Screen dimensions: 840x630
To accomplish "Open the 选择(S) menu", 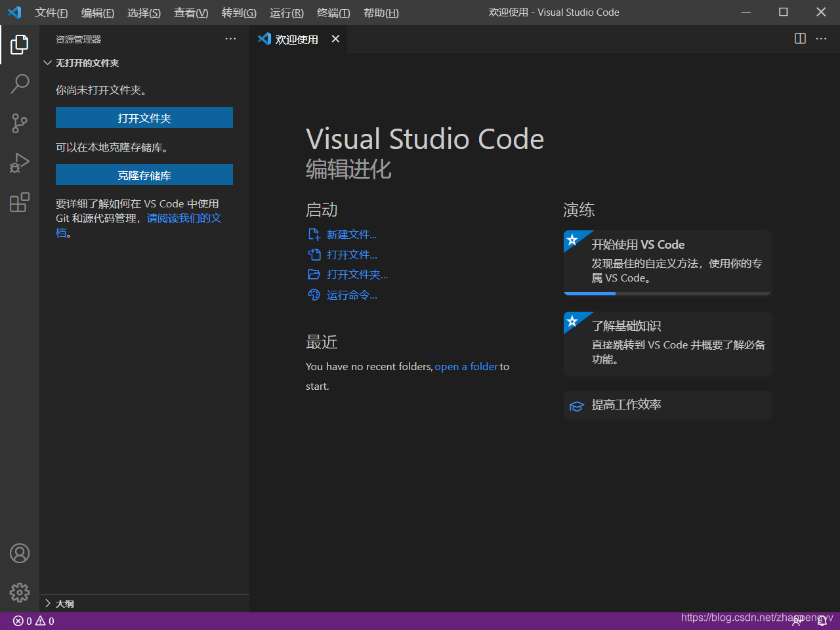I will coord(144,12).
